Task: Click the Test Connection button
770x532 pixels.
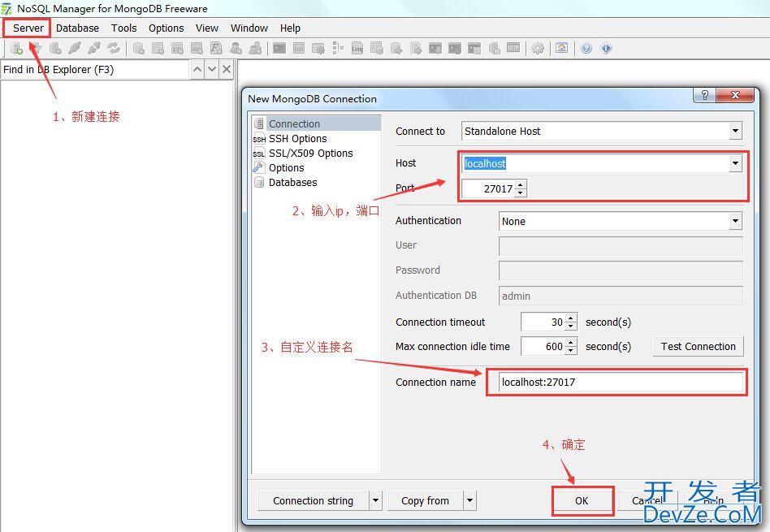Action: click(x=698, y=347)
